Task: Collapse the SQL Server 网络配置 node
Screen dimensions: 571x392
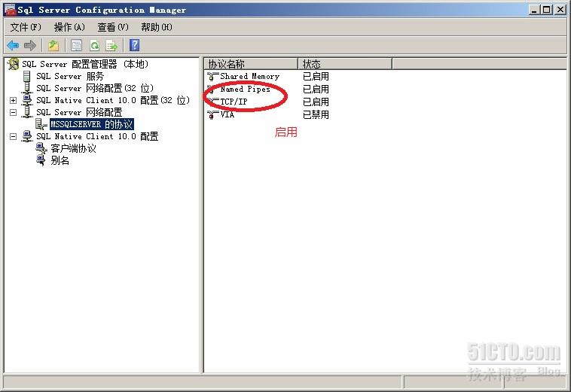Action: (x=13, y=112)
